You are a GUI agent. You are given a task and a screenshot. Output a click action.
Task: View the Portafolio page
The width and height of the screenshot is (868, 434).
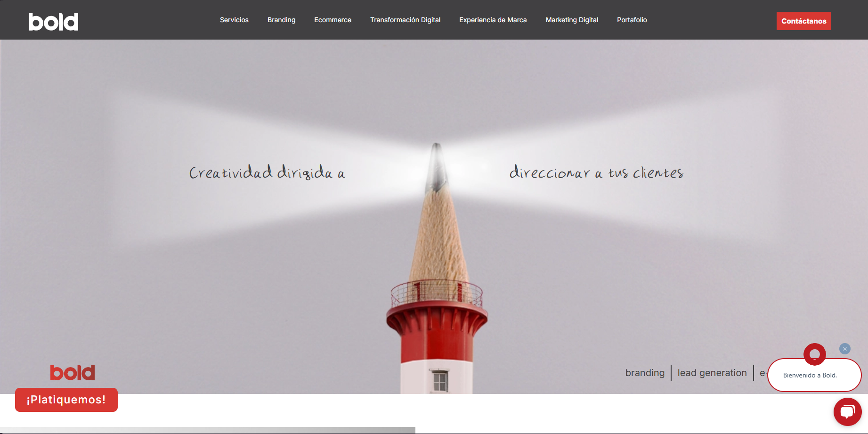[632, 20]
